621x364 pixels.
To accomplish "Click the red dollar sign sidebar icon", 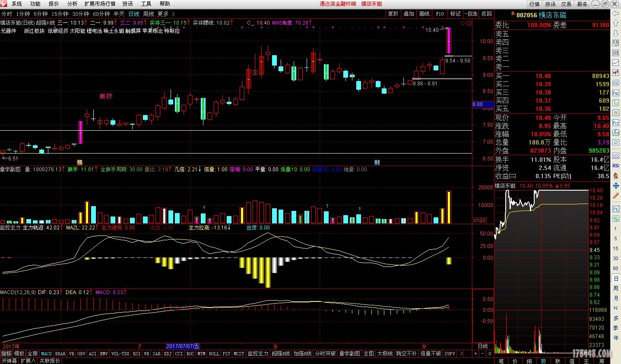I will pyautogui.click(x=616, y=176).
